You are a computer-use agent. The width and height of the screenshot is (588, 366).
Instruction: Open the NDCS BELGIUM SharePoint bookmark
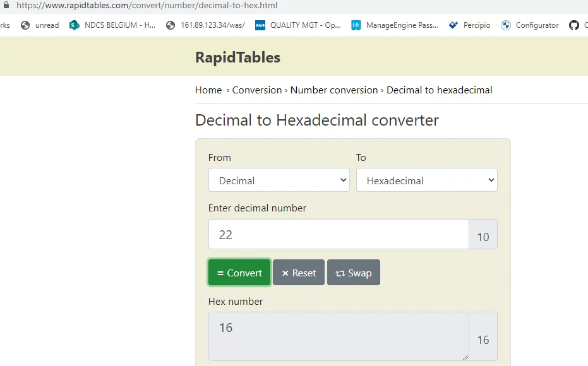point(112,25)
